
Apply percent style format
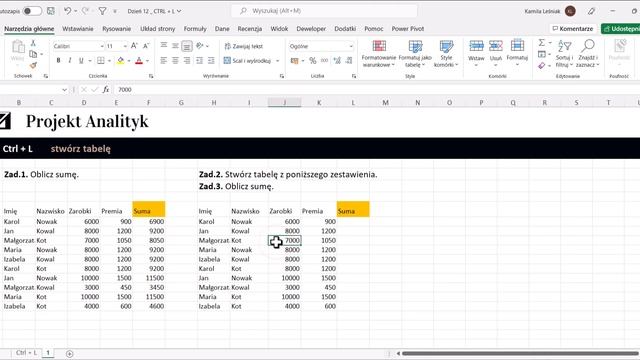[313, 60]
